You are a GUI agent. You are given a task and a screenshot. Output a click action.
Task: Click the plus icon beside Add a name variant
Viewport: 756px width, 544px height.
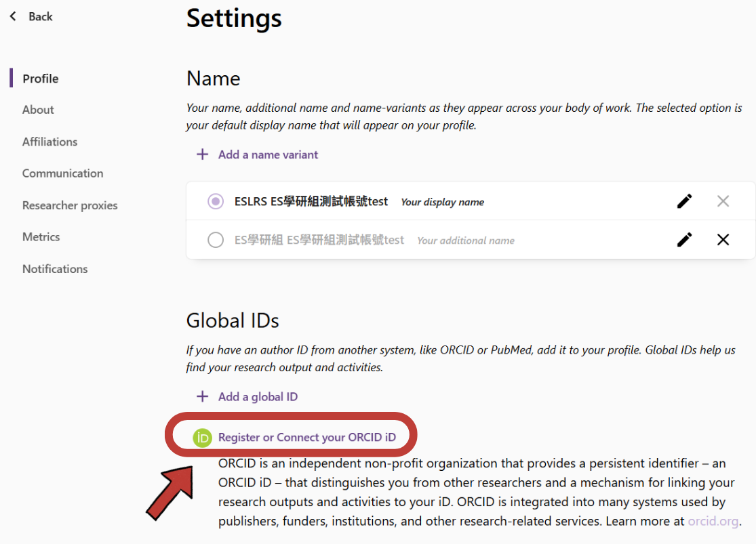[x=203, y=154]
